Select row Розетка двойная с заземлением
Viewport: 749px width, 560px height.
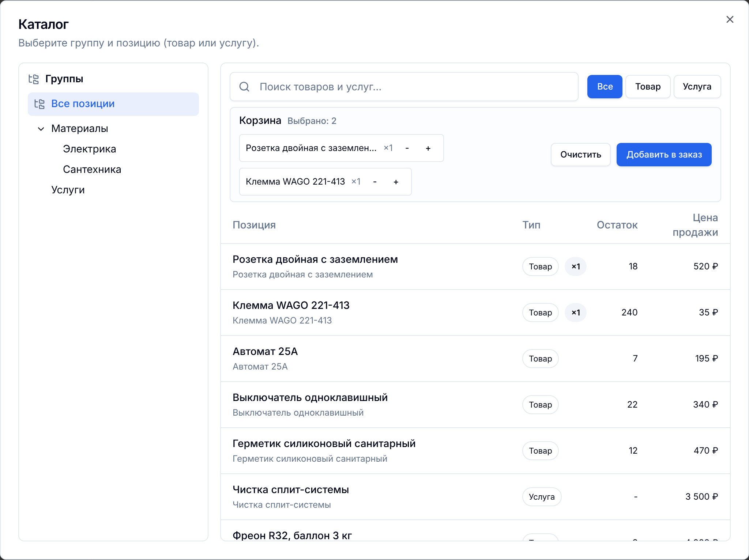(475, 266)
